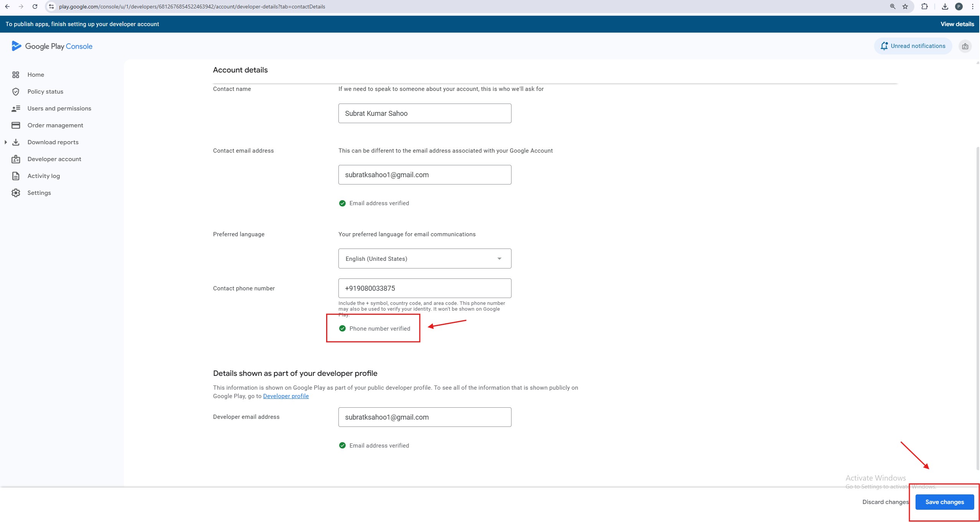Bookmark page with the star icon
980x522 pixels.
(905, 7)
